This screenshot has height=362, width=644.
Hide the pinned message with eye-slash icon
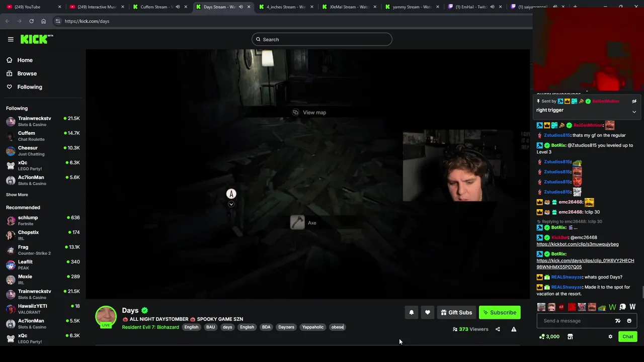pos(634,101)
